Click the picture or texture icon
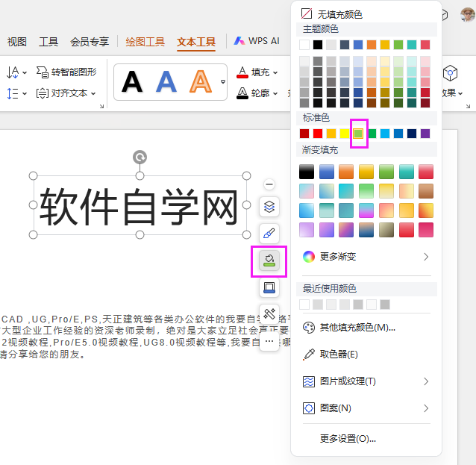Image resolution: width=476 pixels, height=465 pixels. click(x=309, y=381)
